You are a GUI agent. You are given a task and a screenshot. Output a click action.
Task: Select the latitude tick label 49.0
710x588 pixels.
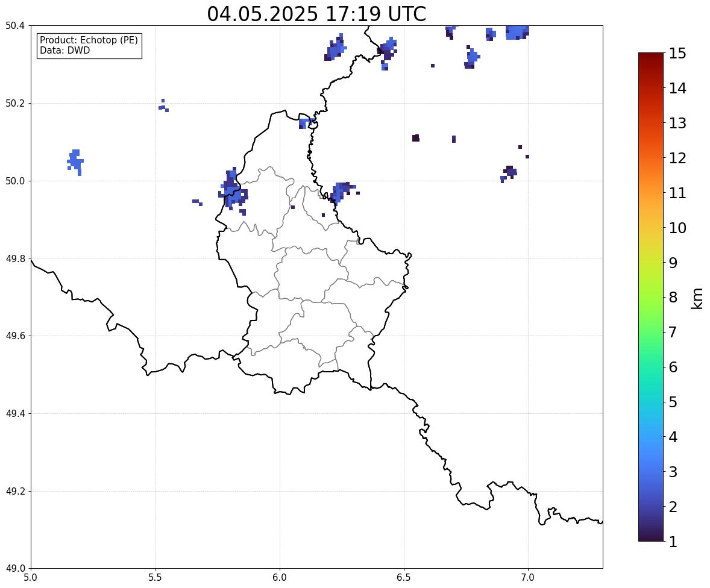pyautogui.click(x=15, y=569)
